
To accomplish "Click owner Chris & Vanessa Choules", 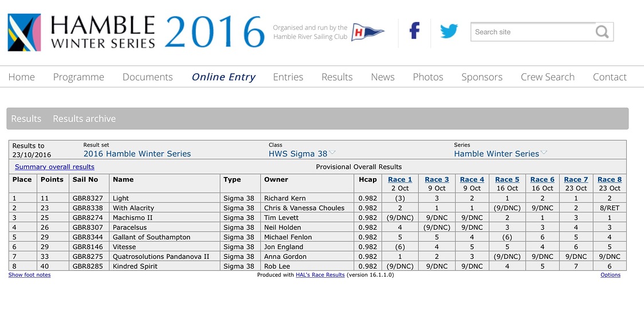I will pos(304,208).
